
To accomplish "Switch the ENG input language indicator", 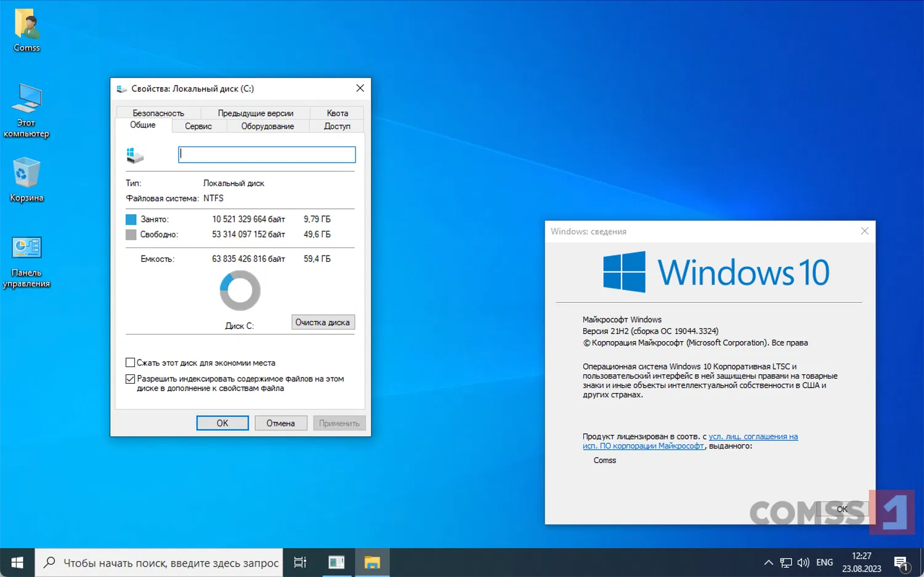I will [x=824, y=562].
